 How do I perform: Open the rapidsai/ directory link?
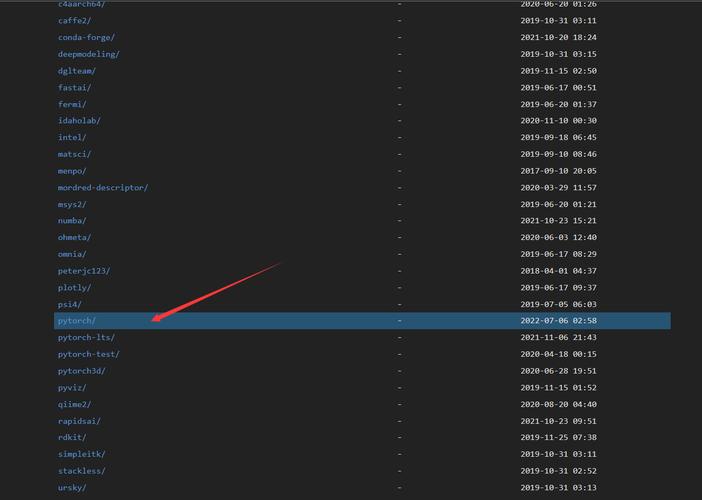click(x=79, y=421)
